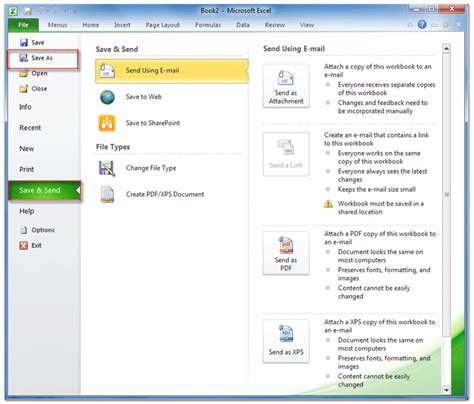This screenshot has width=474, height=404.
Task: Click the Excel application icon in title bar
Action: click(13, 11)
